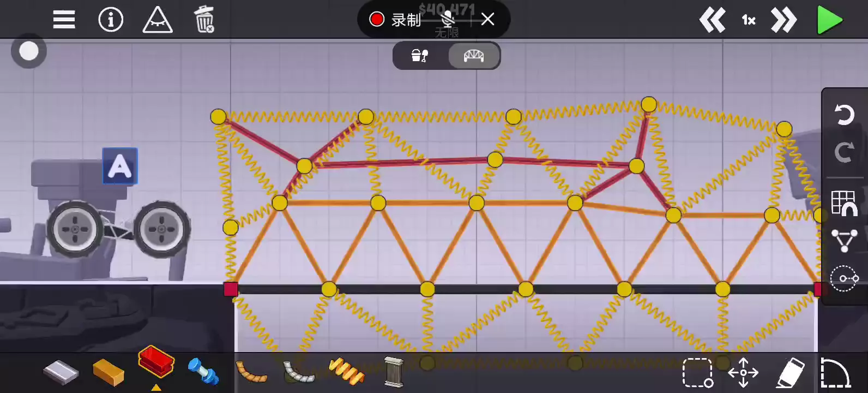
Task: Increase the simulation speed
Action: click(783, 21)
